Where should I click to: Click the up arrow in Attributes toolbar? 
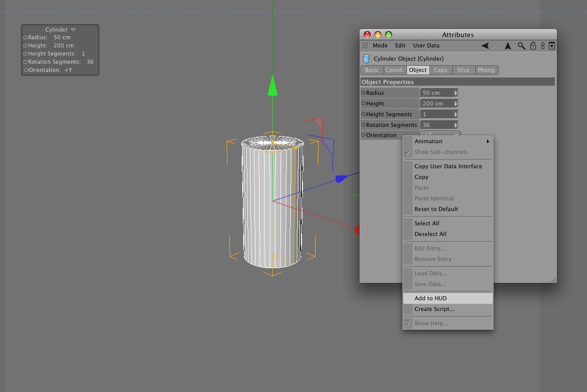(507, 46)
